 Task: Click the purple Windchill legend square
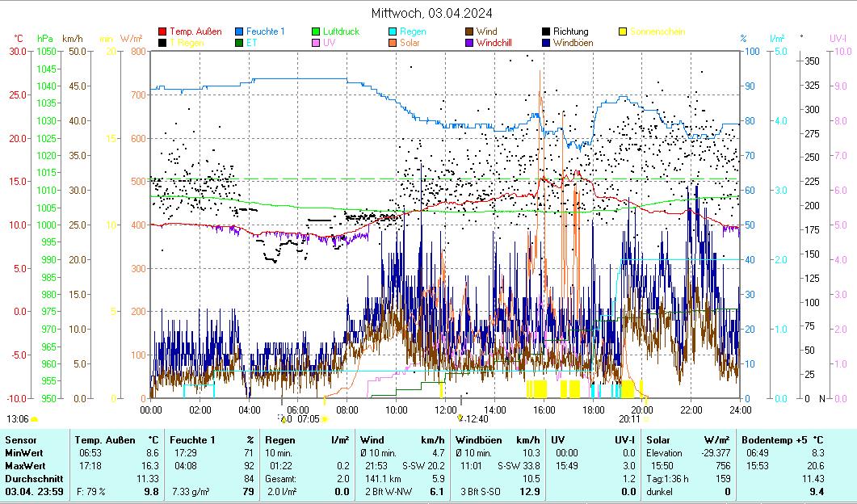(469, 43)
